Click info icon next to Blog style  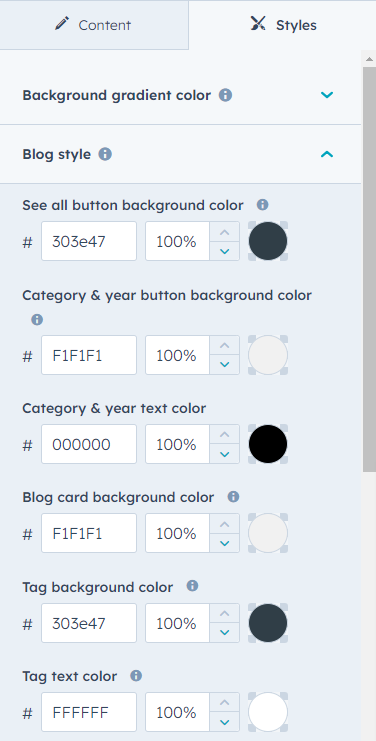(x=105, y=154)
